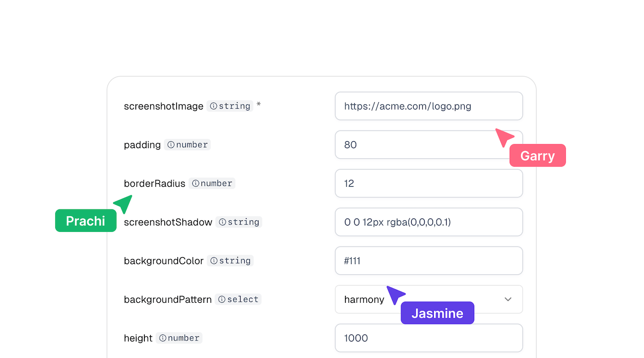644x358 pixels.
Task: Click Garry's pink cursor arrow
Action: click(x=504, y=137)
